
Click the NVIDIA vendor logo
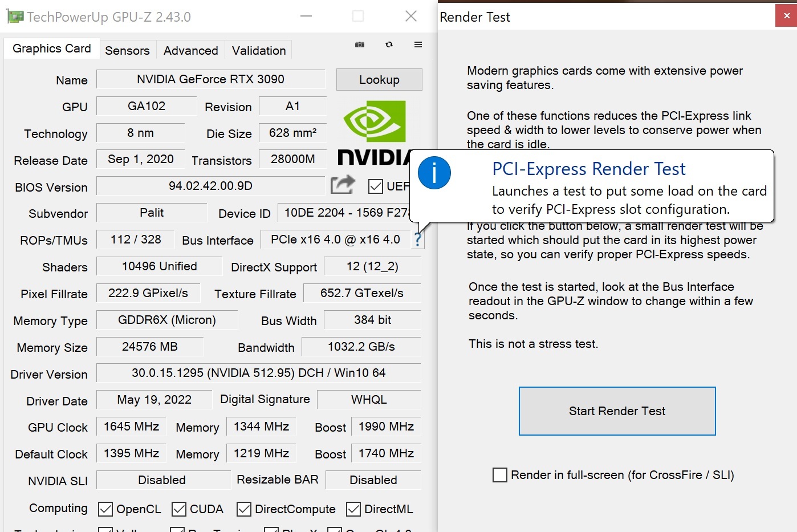point(375,133)
